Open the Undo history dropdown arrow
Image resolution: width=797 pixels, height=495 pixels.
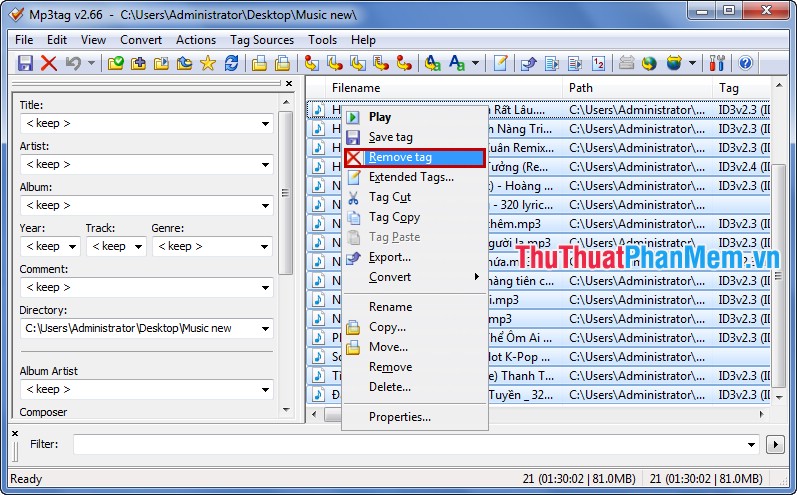click(x=91, y=63)
